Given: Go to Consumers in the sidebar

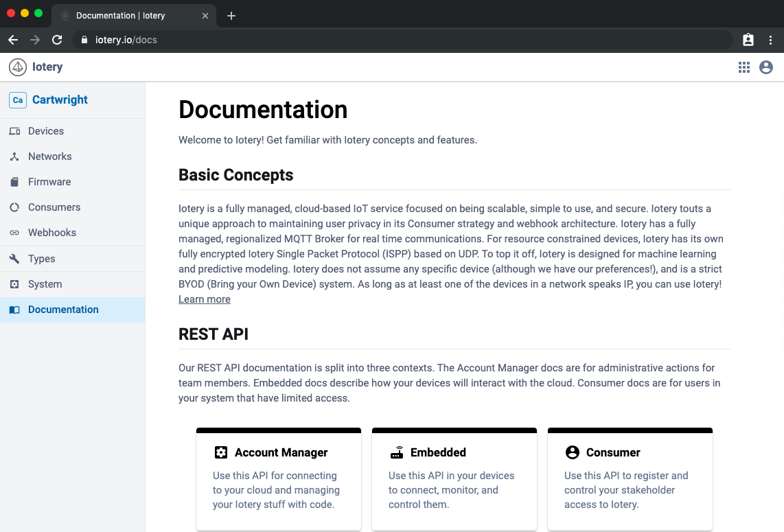Looking at the screenshot, I should [x=73, y=207].
